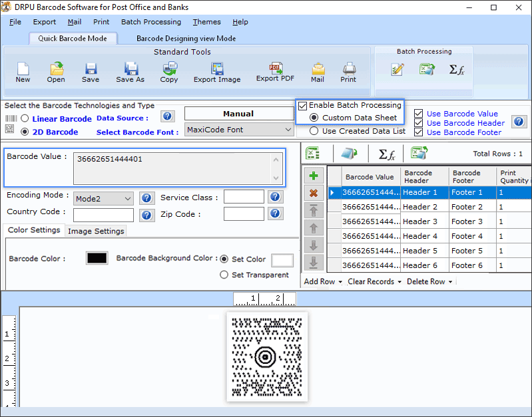Select the table row with Header 3
Image resolution: width=532 pixels, height=417 pixels.
point(429,221)
